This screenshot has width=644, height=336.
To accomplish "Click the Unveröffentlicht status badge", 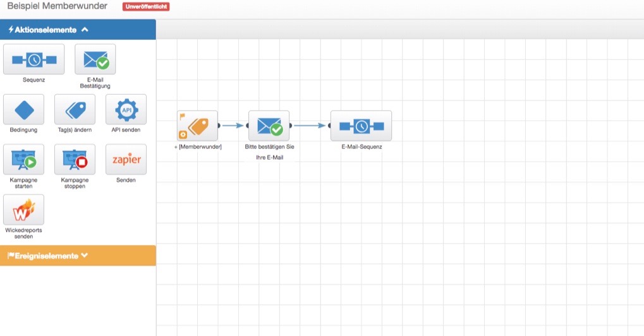I will pyautogui.click(x=146, y=6).
